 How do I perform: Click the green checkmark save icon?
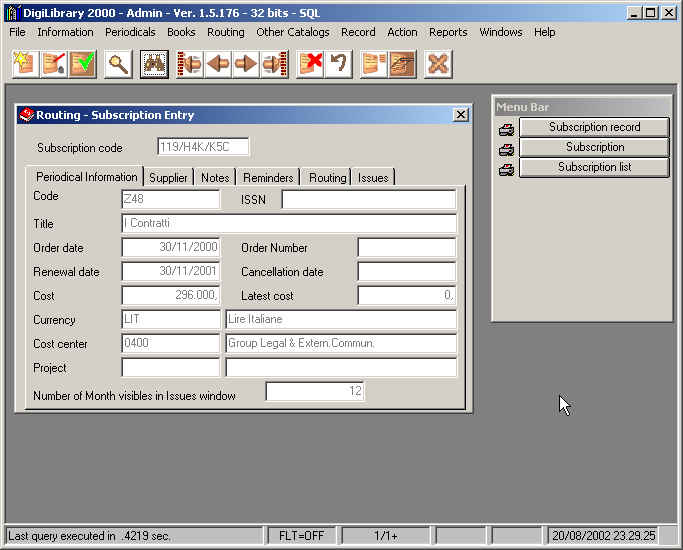81,64
